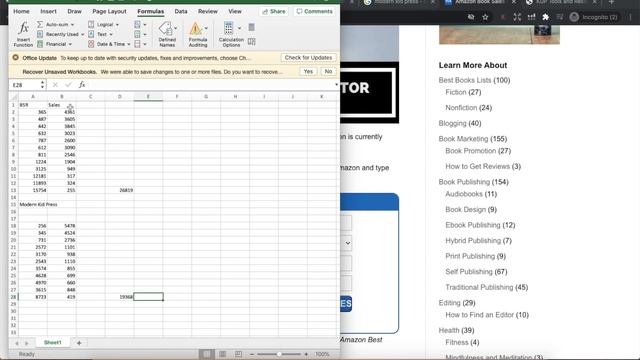Adjust the Excel zoom slider
640x360 pixels.
(279, 354)
